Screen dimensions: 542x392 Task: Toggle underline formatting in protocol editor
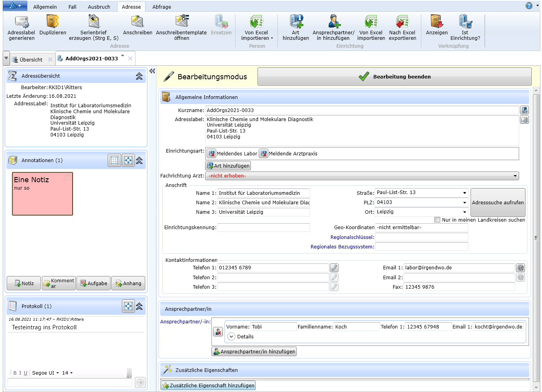coord(26,373)
